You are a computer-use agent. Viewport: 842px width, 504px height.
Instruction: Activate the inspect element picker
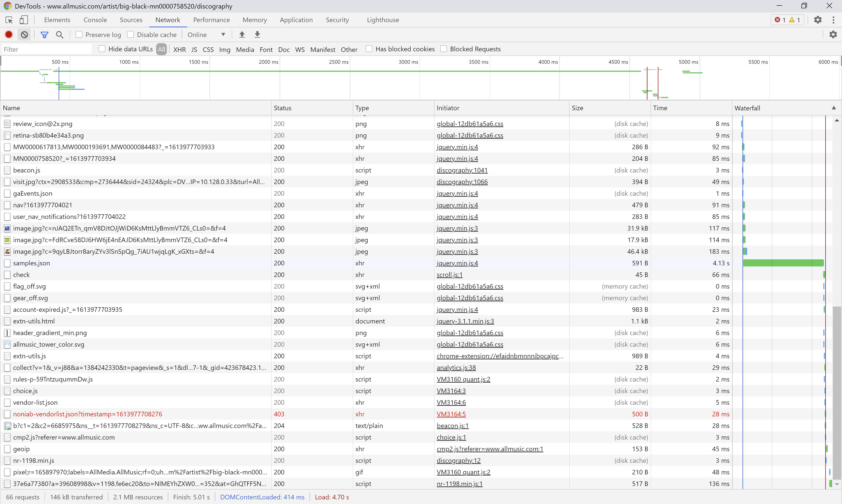[9, 20]
